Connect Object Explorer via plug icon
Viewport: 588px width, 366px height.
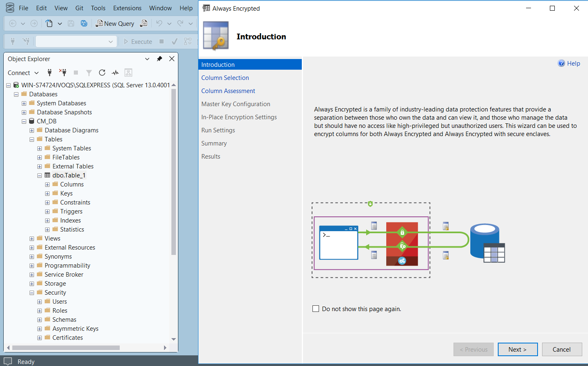[50, 73]
